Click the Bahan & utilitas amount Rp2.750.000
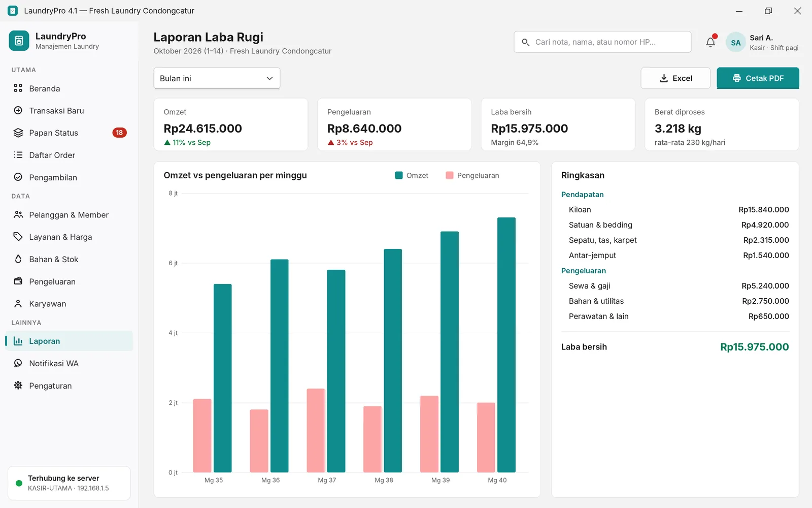This screenshot has width=812, height=508. [765, 301]
